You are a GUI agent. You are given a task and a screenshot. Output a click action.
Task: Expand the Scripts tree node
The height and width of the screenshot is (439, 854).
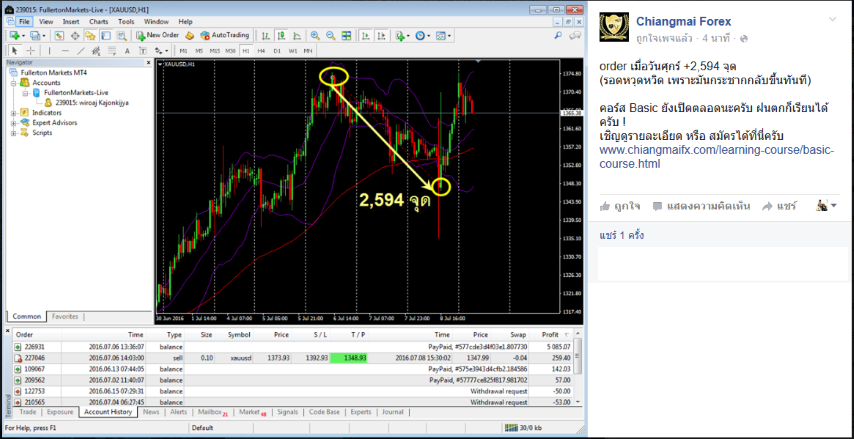[14, 132]
